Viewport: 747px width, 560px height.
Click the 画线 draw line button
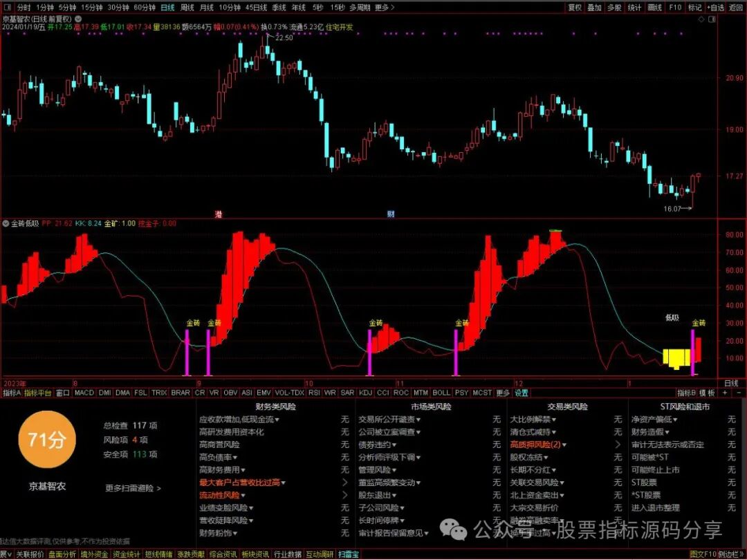point(654,8)
